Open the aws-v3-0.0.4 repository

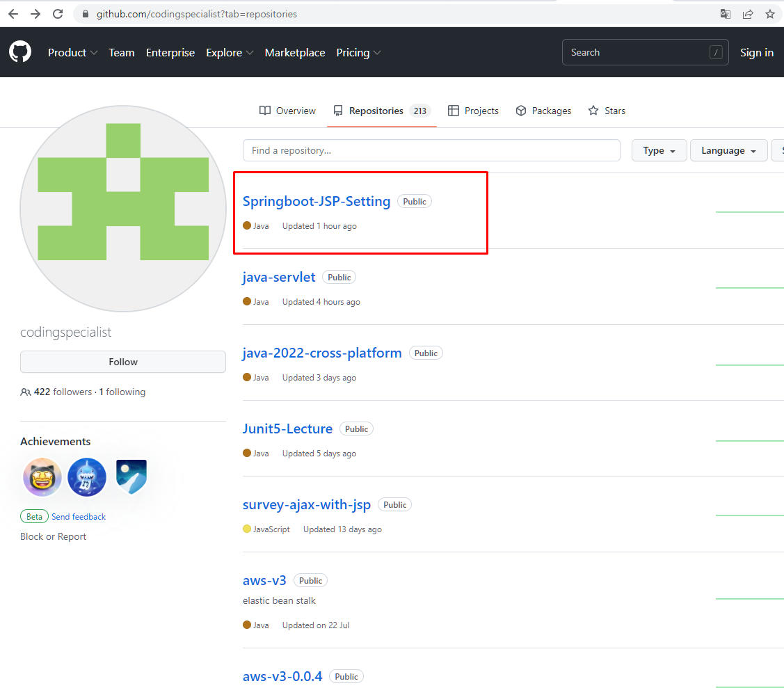(x=282, y=676)
